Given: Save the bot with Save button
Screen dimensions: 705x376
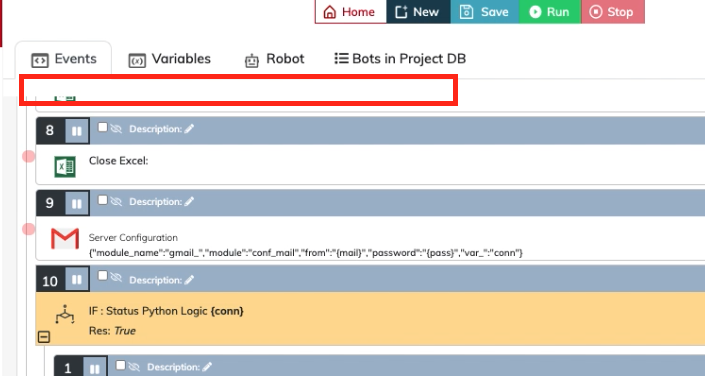Looking at the screenshot, I should pos(485,12).
